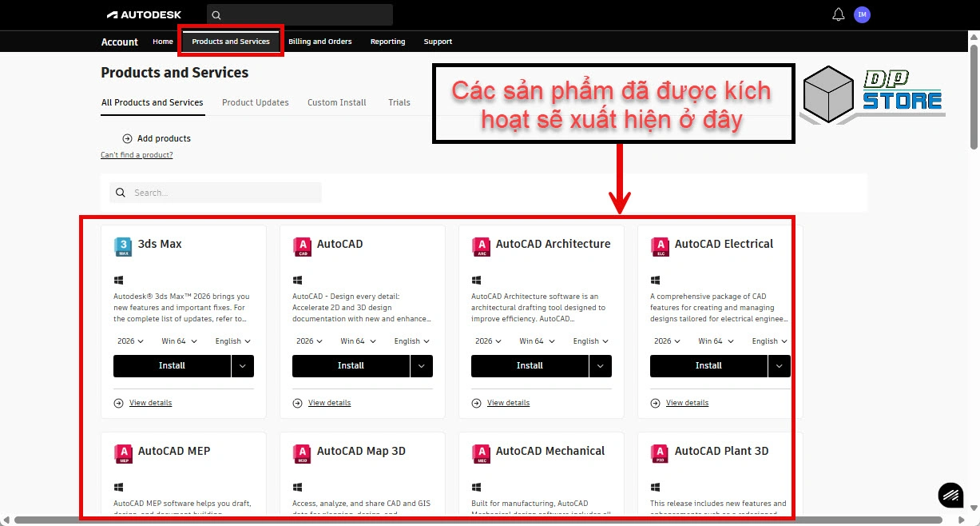The height and width of the screenshot is (526, 980).
Task: Click the arrow icon beside 3ds Max View details
Action: click(x=119, y=403)
